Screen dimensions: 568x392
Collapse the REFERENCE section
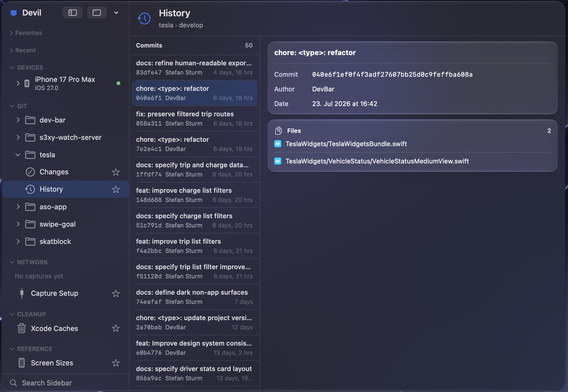tap(12, 349)
